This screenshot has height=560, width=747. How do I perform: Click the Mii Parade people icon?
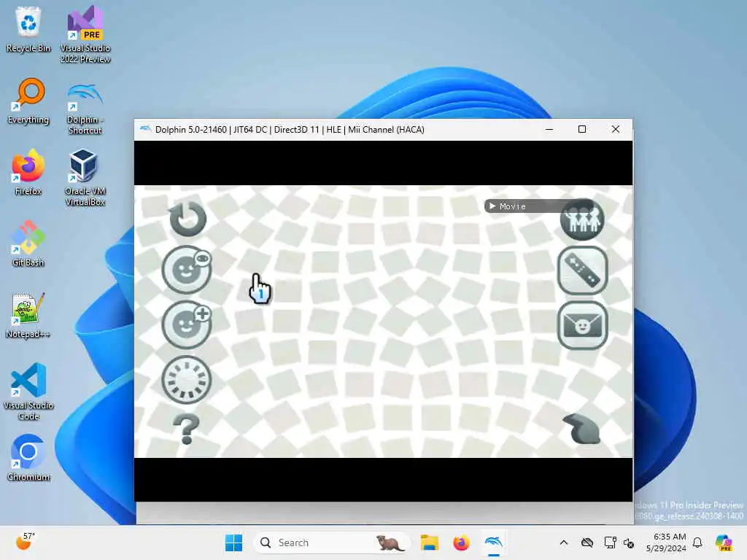pyautogui.click(x=582, y=219)
